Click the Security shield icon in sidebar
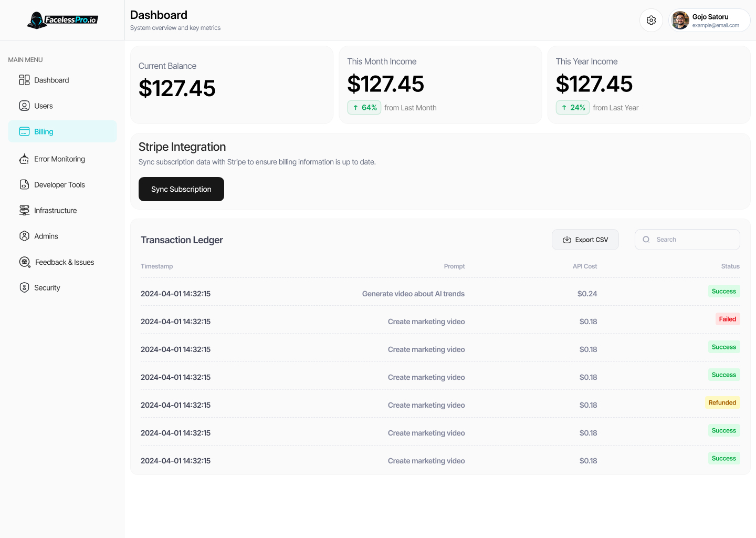 [x=24, y=287]
